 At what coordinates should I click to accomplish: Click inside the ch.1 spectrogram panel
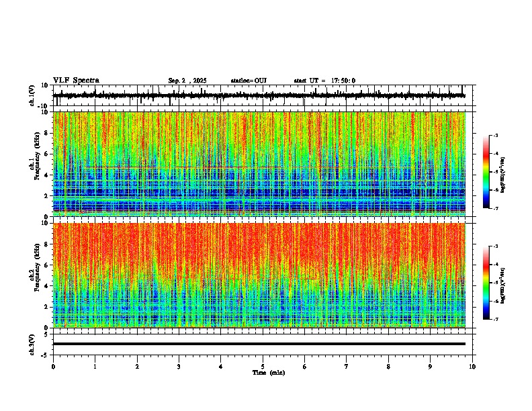pos(259,164)
